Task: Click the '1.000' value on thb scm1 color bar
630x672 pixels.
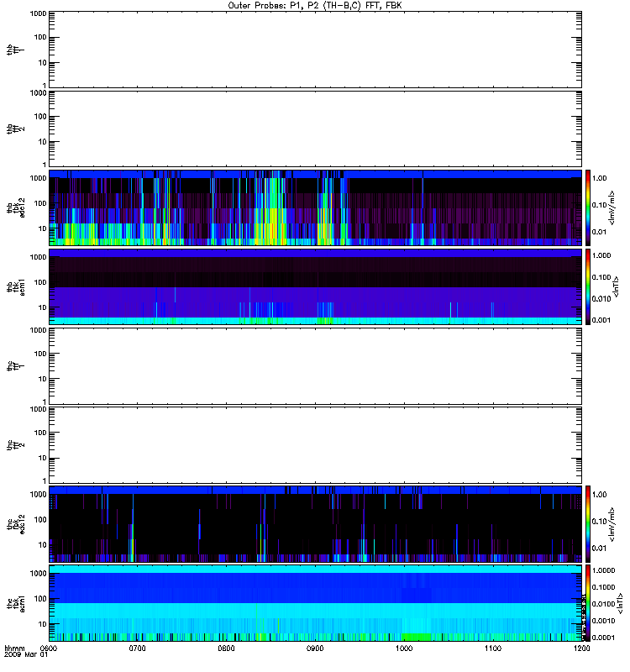Action: point(601,255)
